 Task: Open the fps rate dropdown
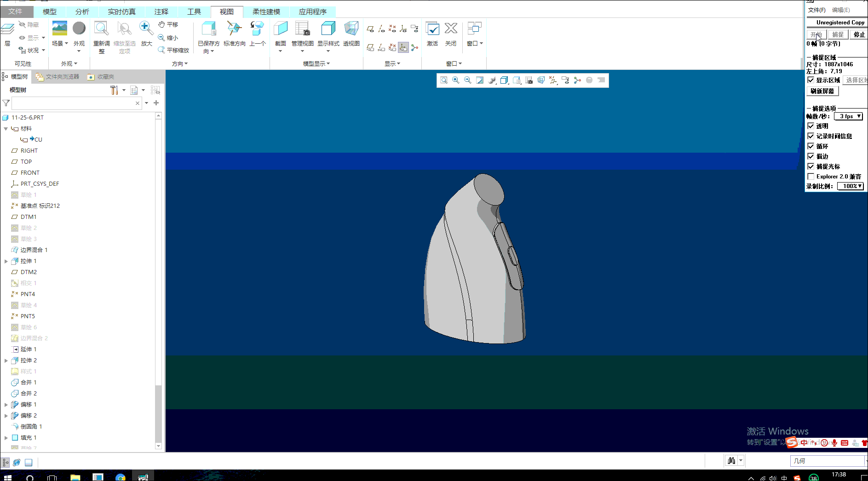tap(849, 116)
